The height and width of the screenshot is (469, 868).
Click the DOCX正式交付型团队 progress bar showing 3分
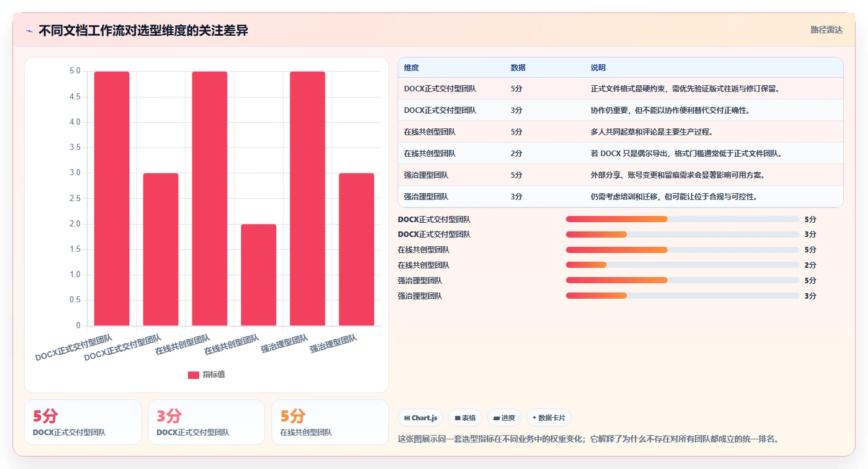682,234
